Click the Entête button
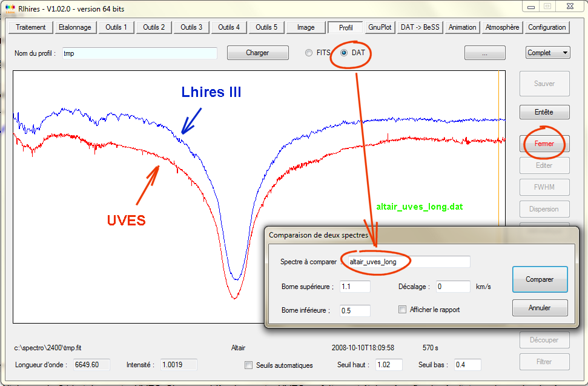Image resolution: width=588 pixels, height=386 pixels. coord(544,112)
